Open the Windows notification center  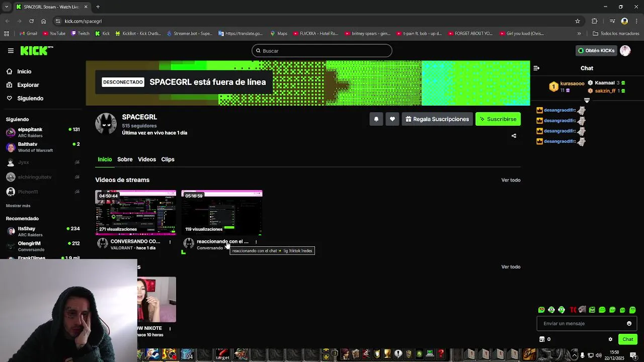tap(633, 355)
